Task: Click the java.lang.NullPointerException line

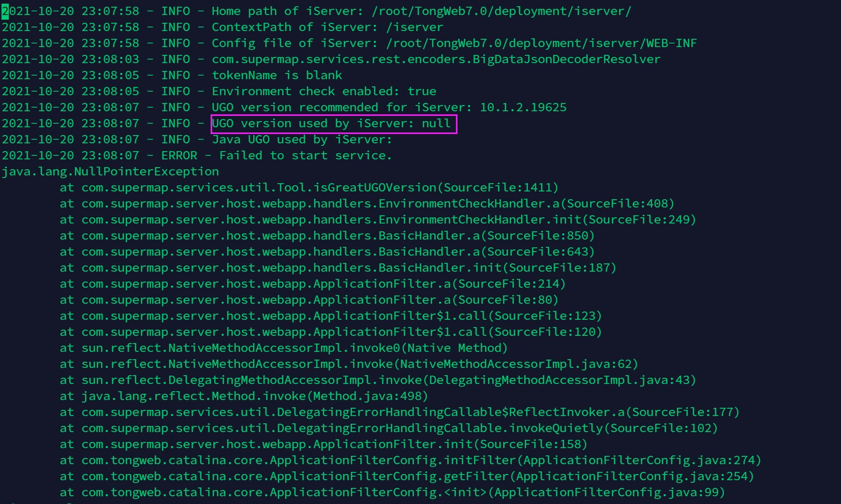Action: pos(110,171)
